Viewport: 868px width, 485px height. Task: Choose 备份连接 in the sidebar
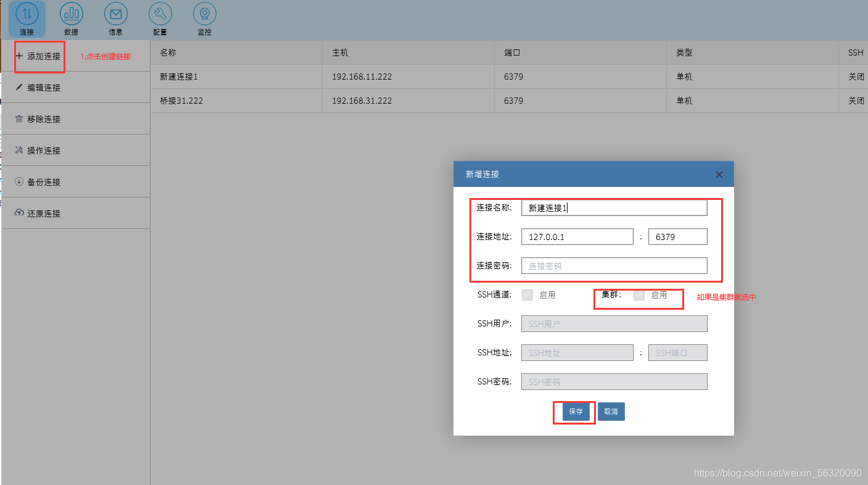(76, 182)
